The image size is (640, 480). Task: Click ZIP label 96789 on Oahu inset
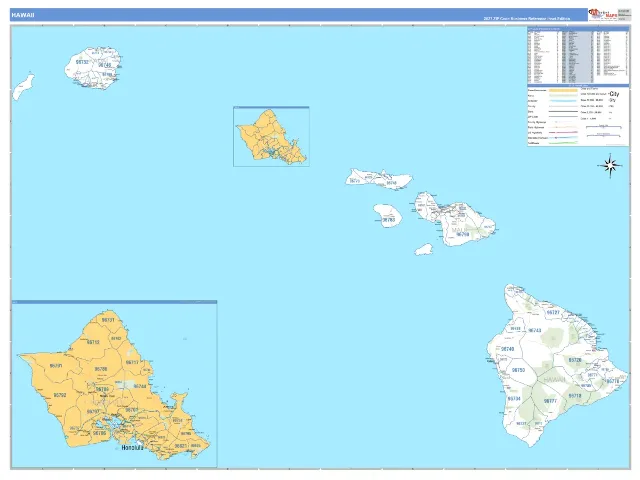(102, 389)
